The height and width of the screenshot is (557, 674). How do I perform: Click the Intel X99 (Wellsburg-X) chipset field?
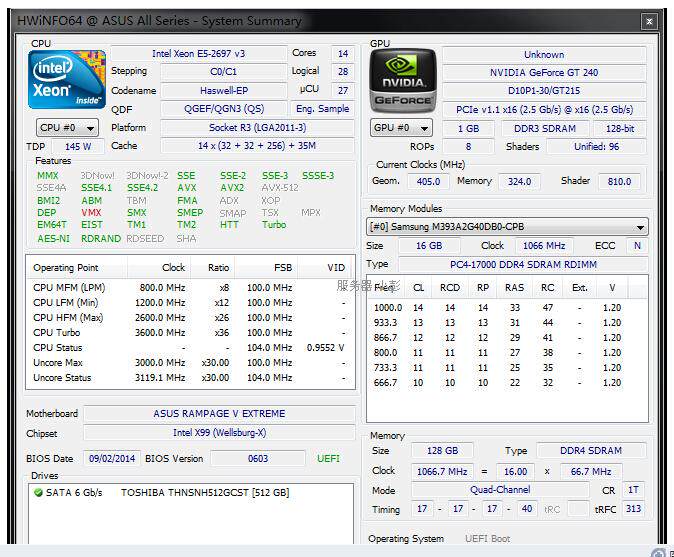[x=219, y=433]
